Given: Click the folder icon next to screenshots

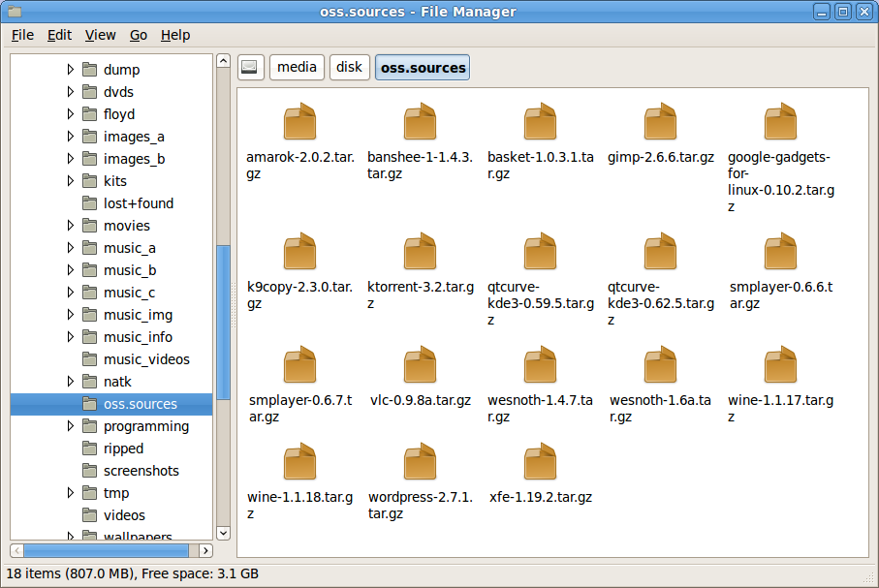Looking at the screenshot, I should click(90, 470).
